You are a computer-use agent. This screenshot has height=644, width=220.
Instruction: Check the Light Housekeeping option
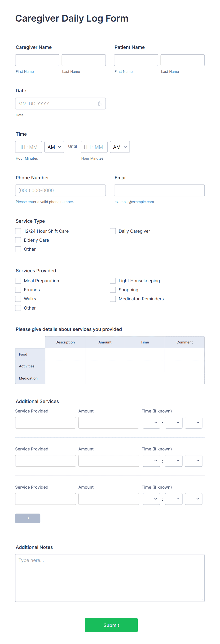click(x=113, y=281)
